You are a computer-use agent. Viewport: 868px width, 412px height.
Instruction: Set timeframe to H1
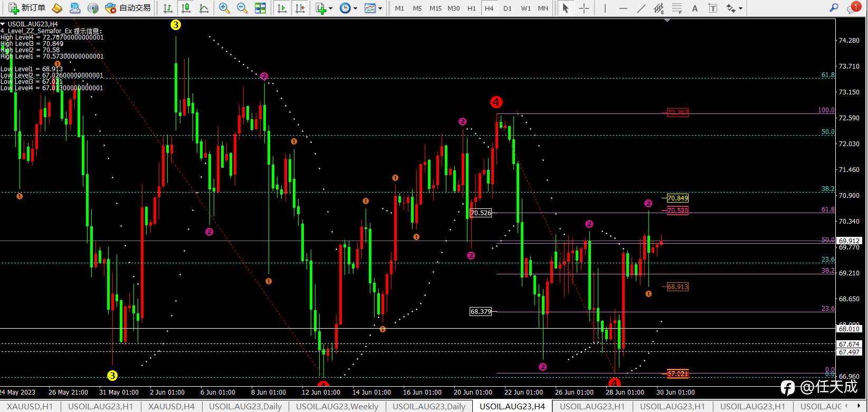pos(472,8)
